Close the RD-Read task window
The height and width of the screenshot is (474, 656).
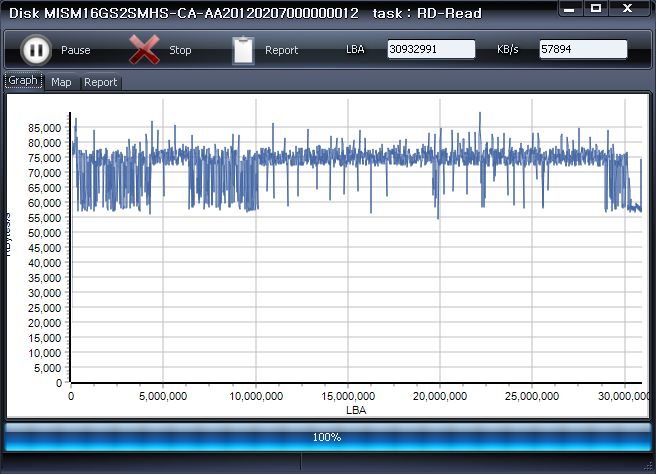[x=629, y=8]
